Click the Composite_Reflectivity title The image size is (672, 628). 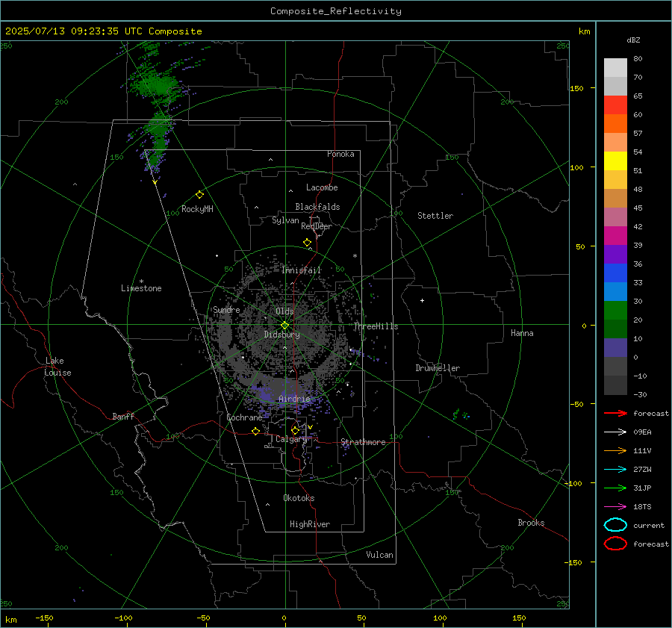point(335,11)
